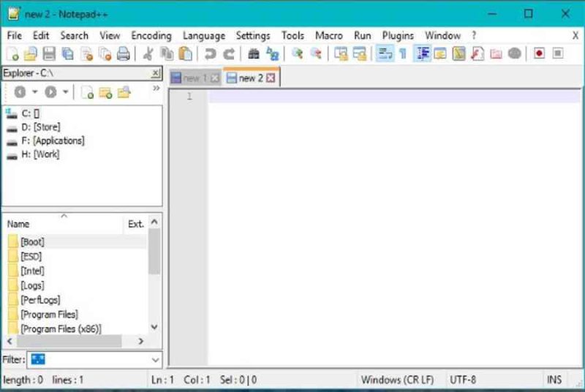Screen dimensions: 585x392
Task: Select the H: [Work] drive
Action: tap(33, 154)
